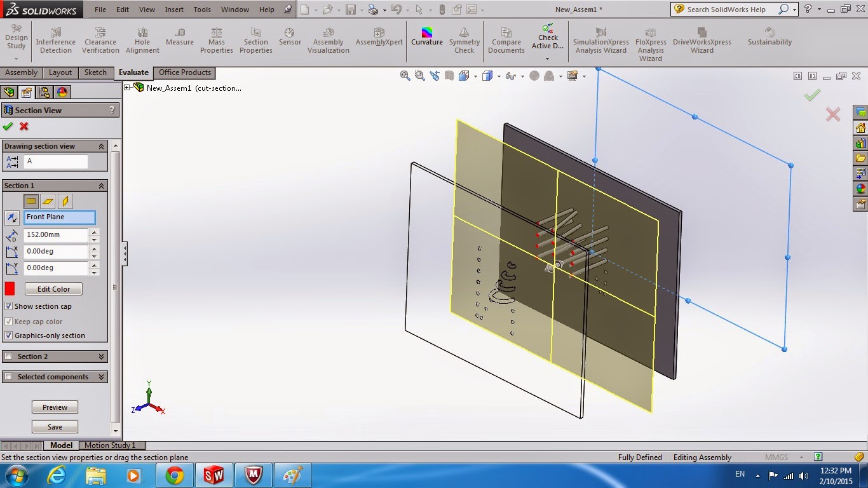The width and height of the screenshot is (868, 488).
Task: Run the Symmetry Check tool
Action: 464,38
